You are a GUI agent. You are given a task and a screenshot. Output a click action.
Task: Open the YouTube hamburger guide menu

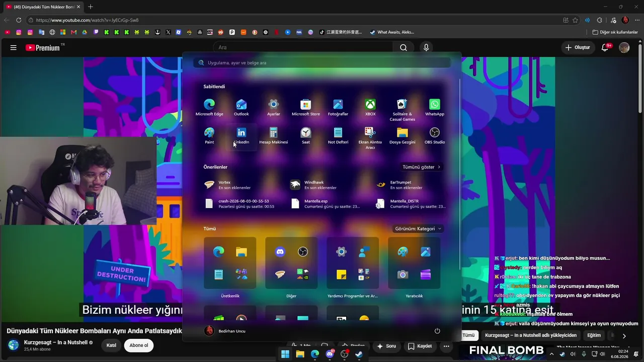pos(14,47)
